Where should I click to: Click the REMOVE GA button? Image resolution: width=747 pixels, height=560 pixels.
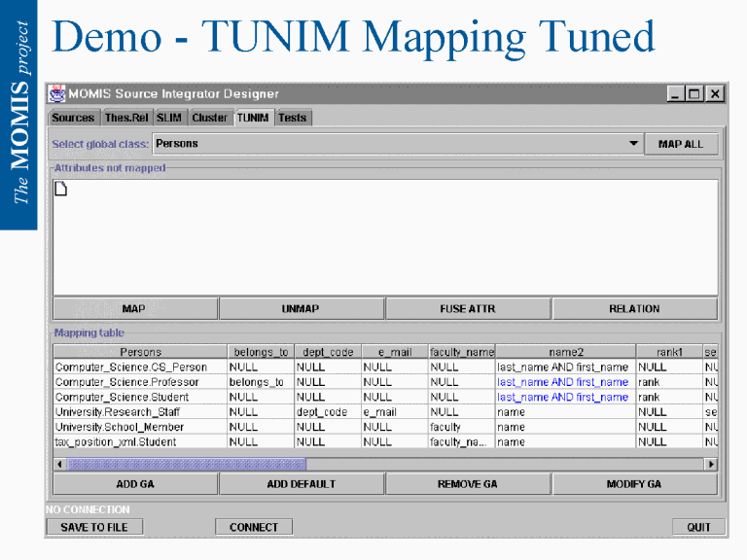[467, 484]
